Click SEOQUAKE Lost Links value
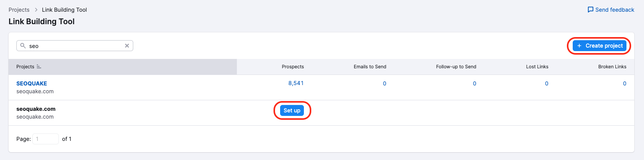644x160 pixels. click(547, 84)
